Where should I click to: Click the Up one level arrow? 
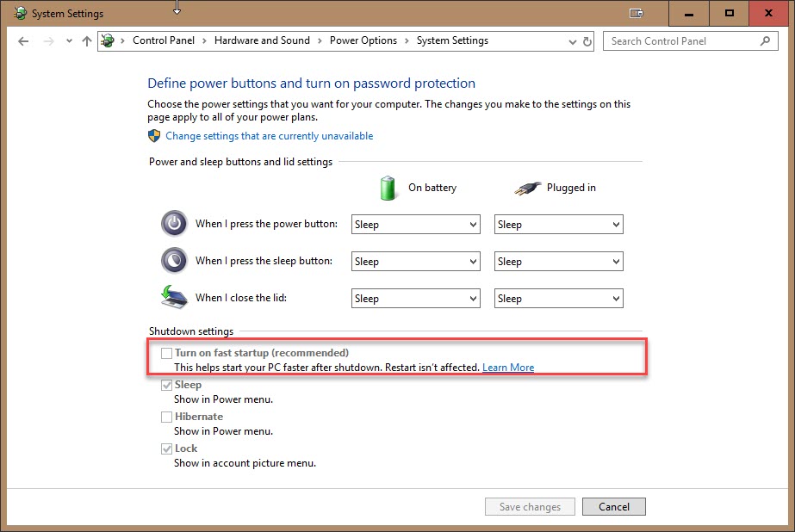[86, 41]
